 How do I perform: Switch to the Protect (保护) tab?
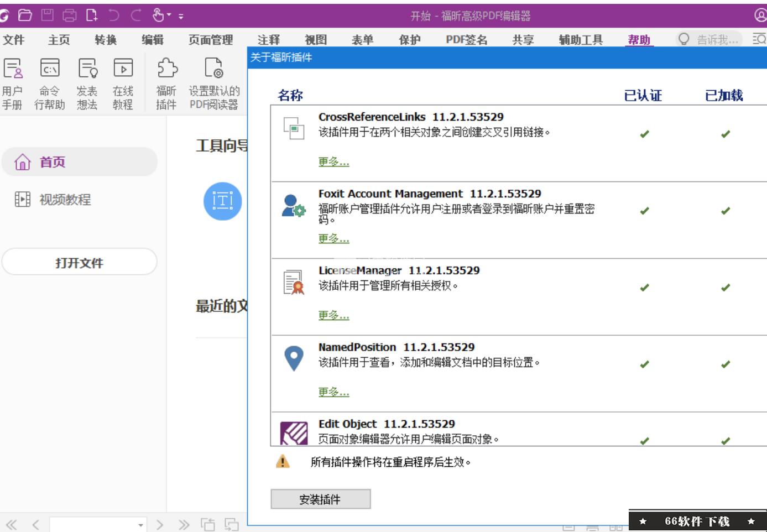point(410,40)
